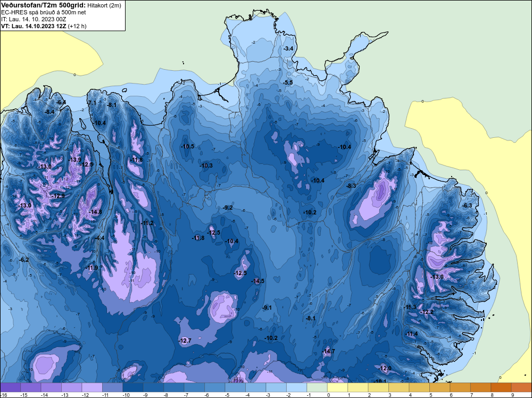Click the -11.2 temperature label
Viewport: 532px width, 398px height.
147,223
